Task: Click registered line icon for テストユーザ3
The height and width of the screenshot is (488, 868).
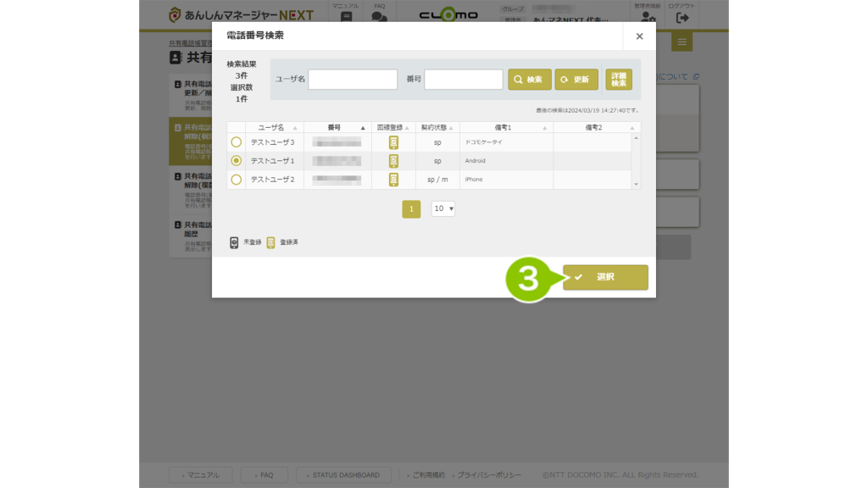Action: coord(393,142)
